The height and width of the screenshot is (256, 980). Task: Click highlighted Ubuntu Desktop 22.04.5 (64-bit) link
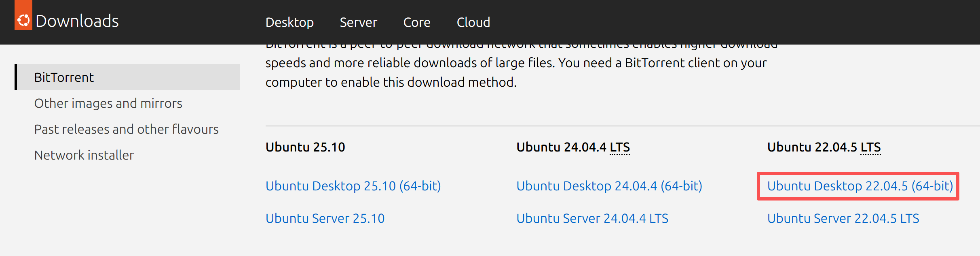[860, 186]
